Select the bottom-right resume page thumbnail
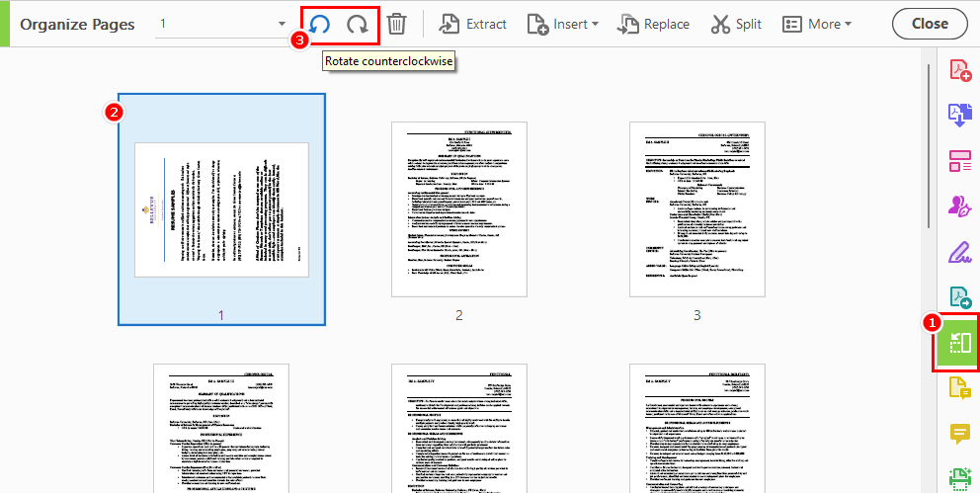 (696, 428)
